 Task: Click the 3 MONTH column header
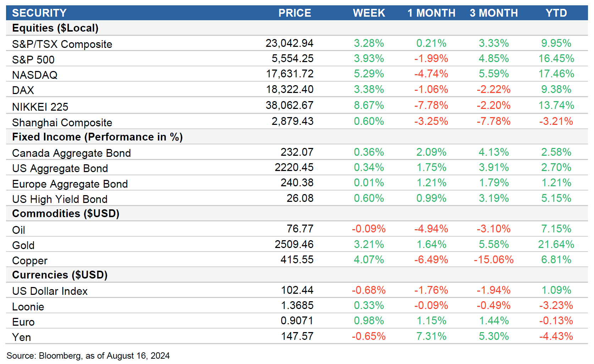coord(494,13)
